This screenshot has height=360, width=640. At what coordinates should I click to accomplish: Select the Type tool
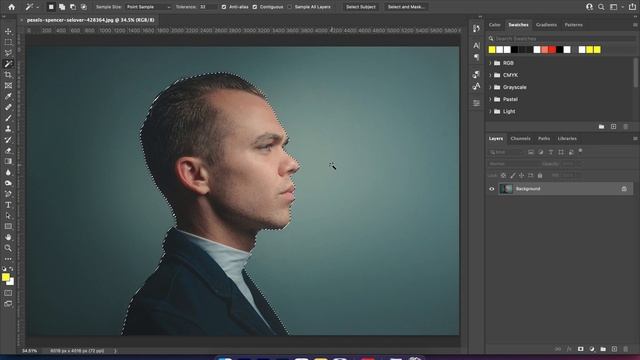[8, 205]
